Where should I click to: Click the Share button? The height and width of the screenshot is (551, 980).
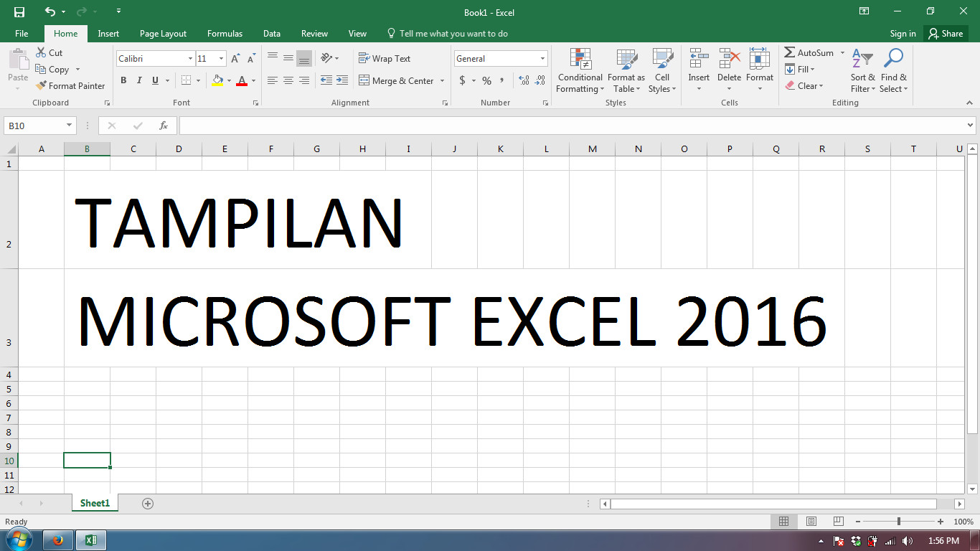pyautogui.click(x=946, y=34)
